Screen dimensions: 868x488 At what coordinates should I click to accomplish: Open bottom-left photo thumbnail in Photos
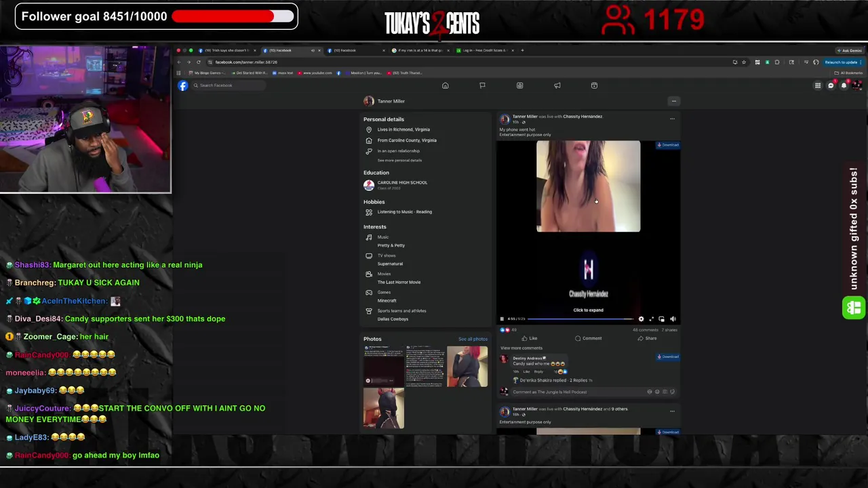(384, 409)
